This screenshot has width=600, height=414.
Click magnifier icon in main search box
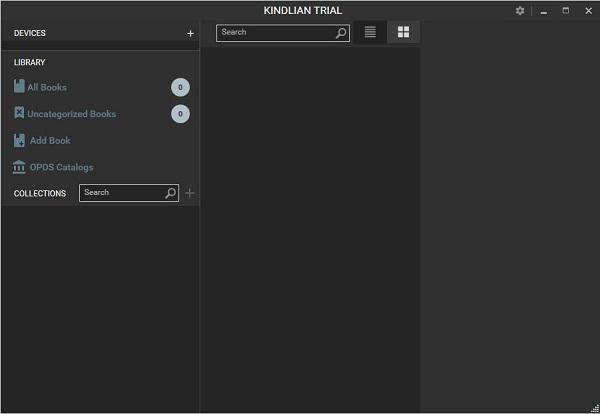pos(341,33)
